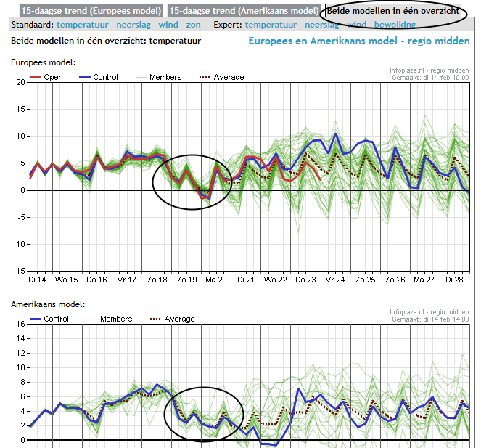
Task: Open the Standaard neerslag view
Action: point(133,25)
